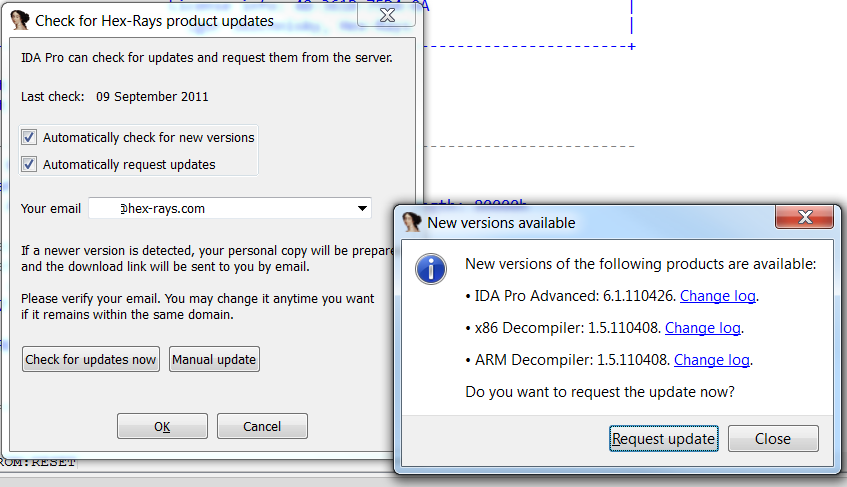Screen dimensions: 847x487
Task: Open ARM Decompiler Change log link
Action: pos(711,360)
